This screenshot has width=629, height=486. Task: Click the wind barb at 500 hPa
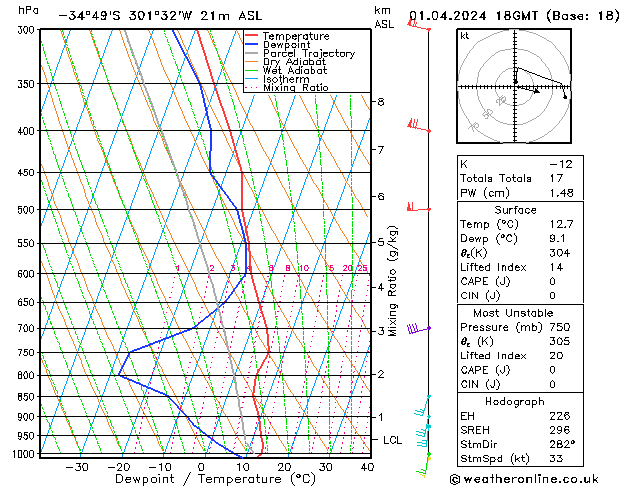coord(415,207)
